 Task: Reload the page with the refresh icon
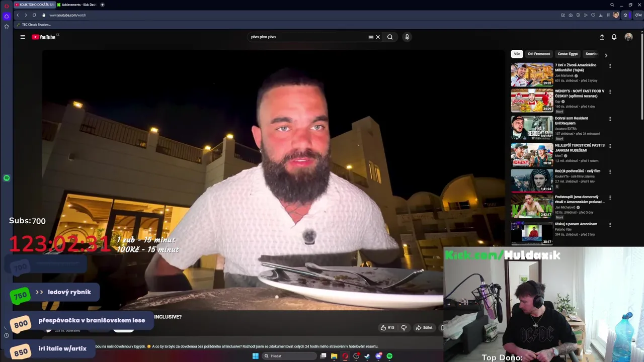pyautogui.click(x=34, y=15)
